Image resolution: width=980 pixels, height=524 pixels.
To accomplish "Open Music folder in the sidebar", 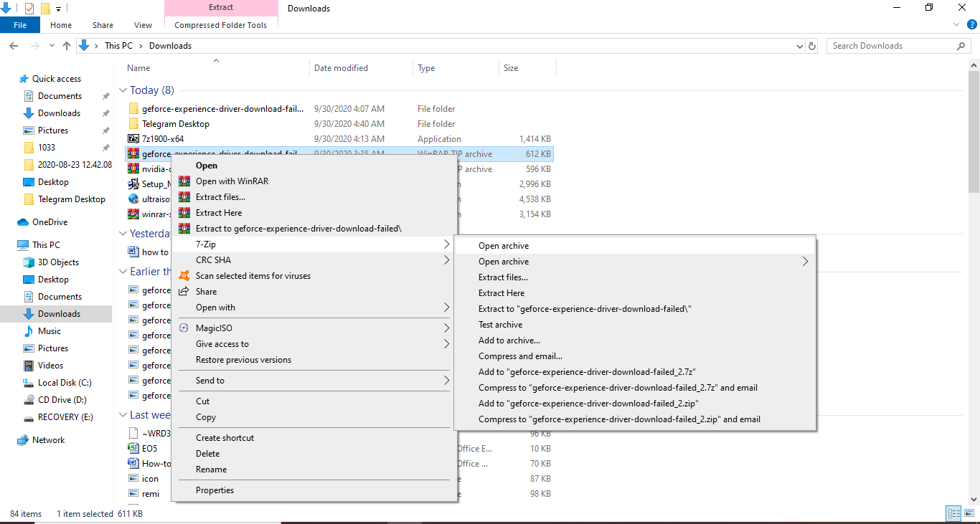I will [50, 331].
